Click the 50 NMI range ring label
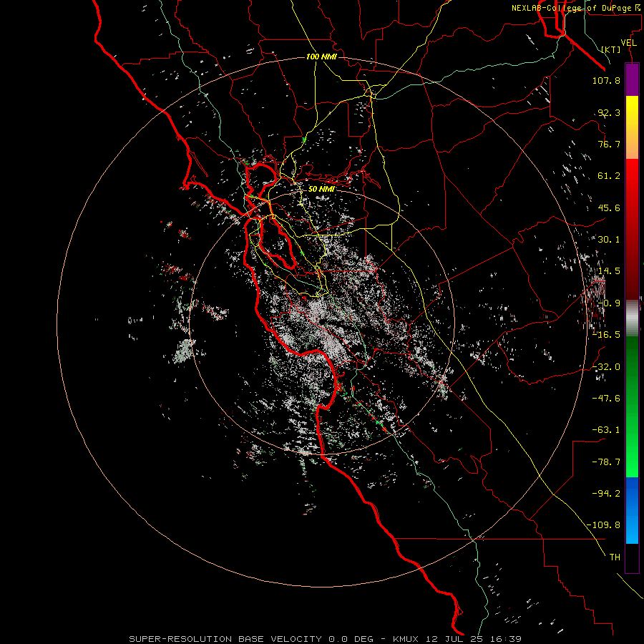Screen dimensions: 644x644 click(321, 189)
